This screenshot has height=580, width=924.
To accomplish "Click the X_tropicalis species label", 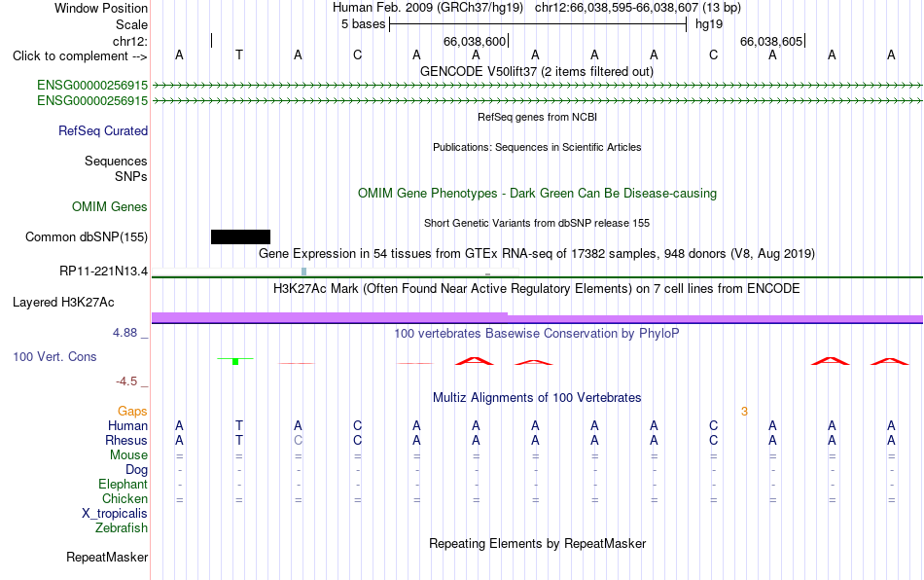I will pyautogui.click(x=115, y=514).
